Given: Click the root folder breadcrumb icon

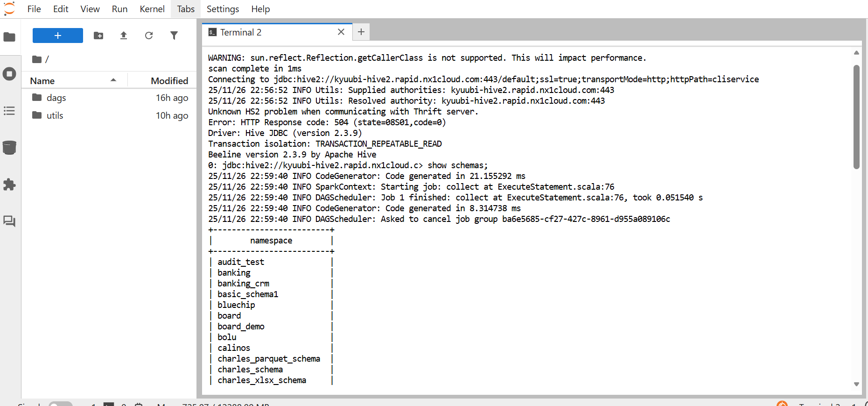Looking at the screenshot, I should click(37, 59).
